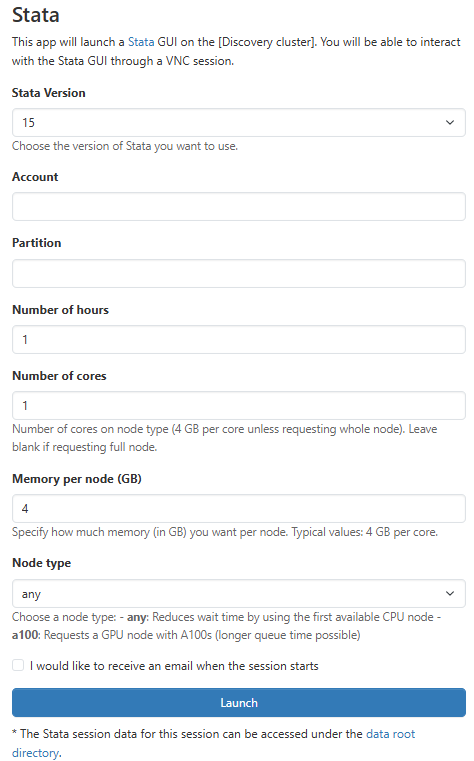Focus the Account text field
The image size is (474, 761).
[x=239, y=206]
